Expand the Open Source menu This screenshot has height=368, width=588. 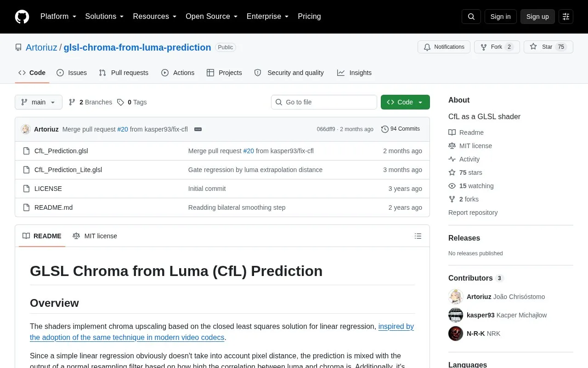[x=212, y=17]
